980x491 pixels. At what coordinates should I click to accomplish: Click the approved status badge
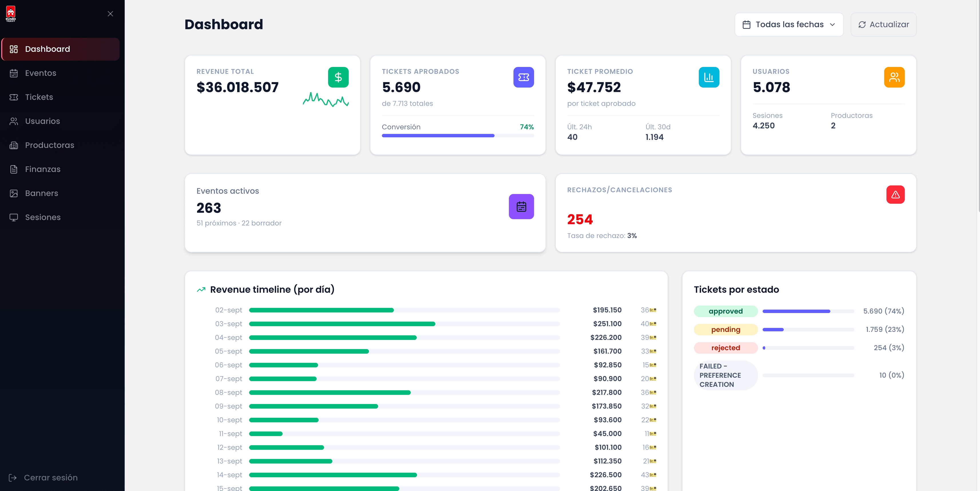tap(725, 311)
